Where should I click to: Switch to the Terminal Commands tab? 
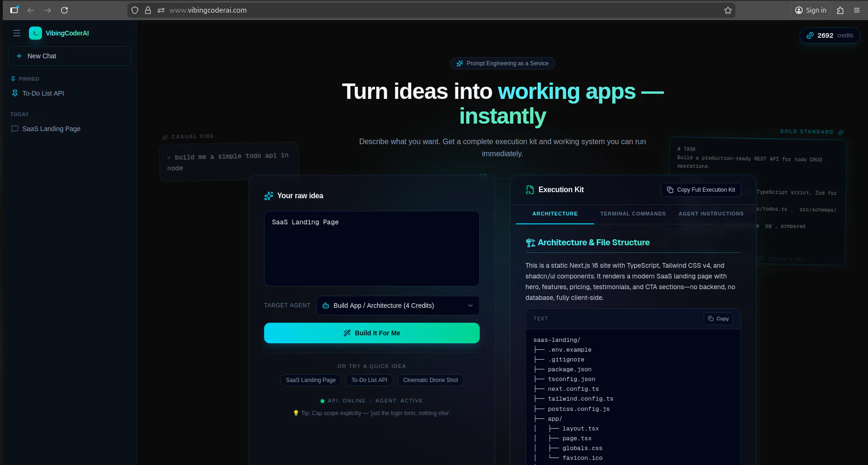coord(633,214)
